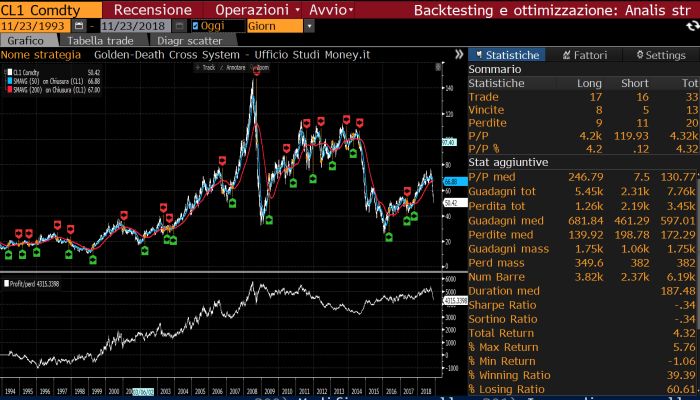Click the Zoom tool on chart
This screenshot has height=400, width=700.
click(262, 68)
